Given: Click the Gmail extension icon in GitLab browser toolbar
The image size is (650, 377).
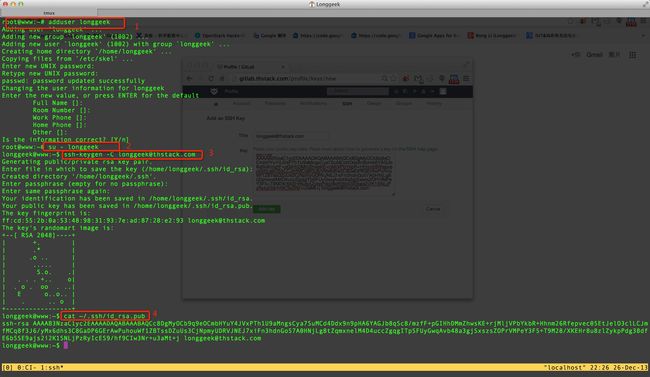Looking at the screenshot, I should [x=418, y=78].
